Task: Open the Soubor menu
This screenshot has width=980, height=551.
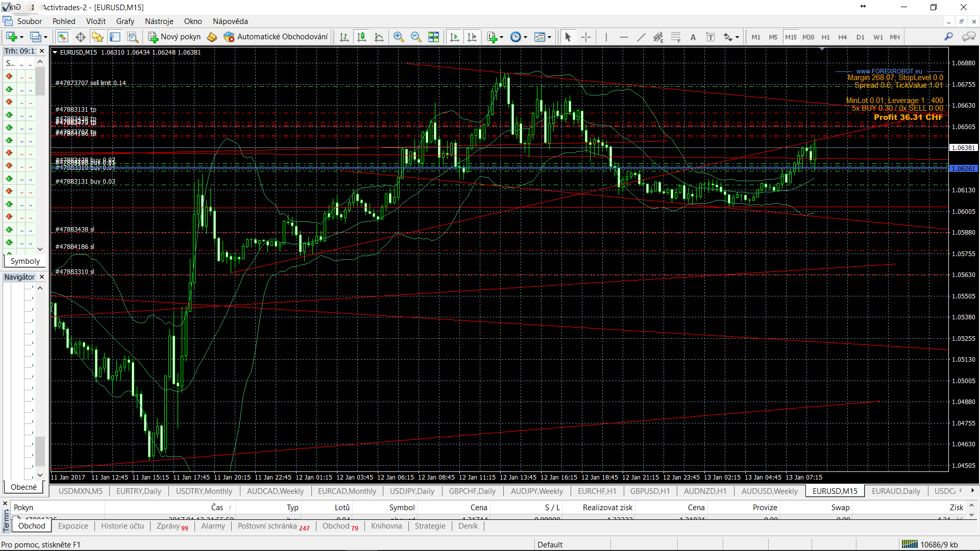Action: click(x=29, y=21)
